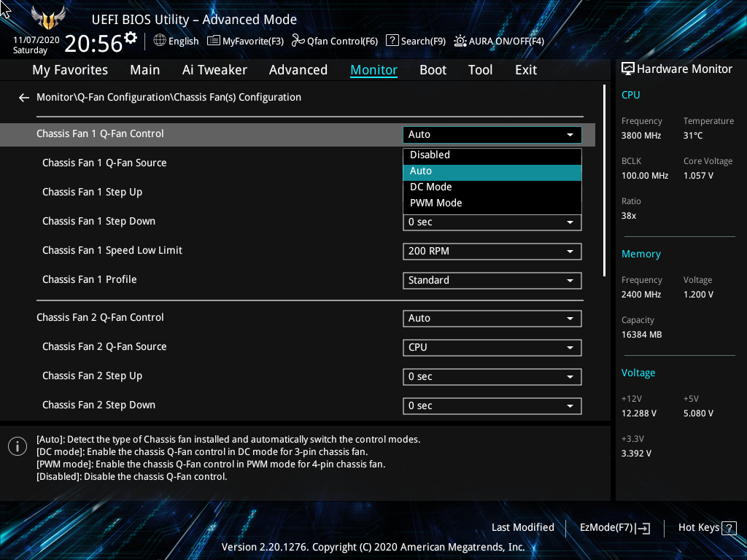The height and width of the screenshot is (560, 747).
Task: Open MyFavorite(F3) list icon
Action: tap(213, 41)
